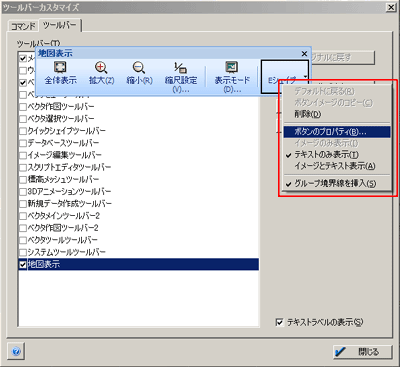Enable the クイックシェイプツールバー checkbox
This screenshot has height=367, width=400.
coord(23,131)
